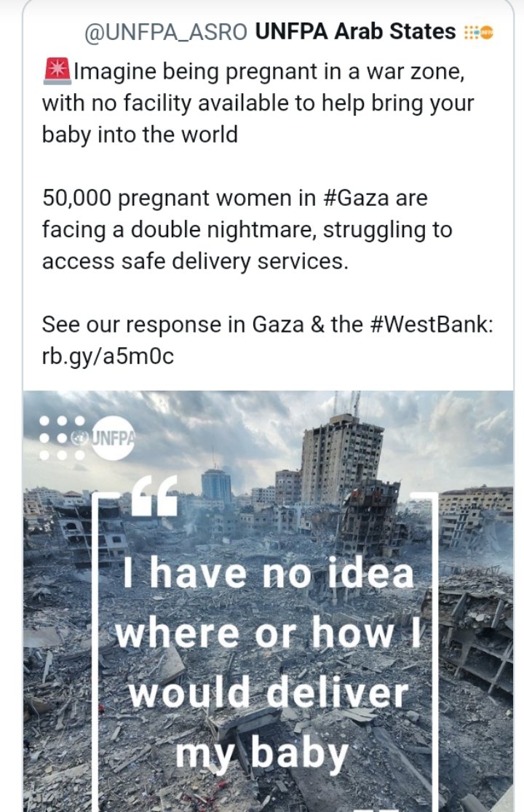Click the "my baby" text on image
524x812 pixels.
[x=262, y=752]
